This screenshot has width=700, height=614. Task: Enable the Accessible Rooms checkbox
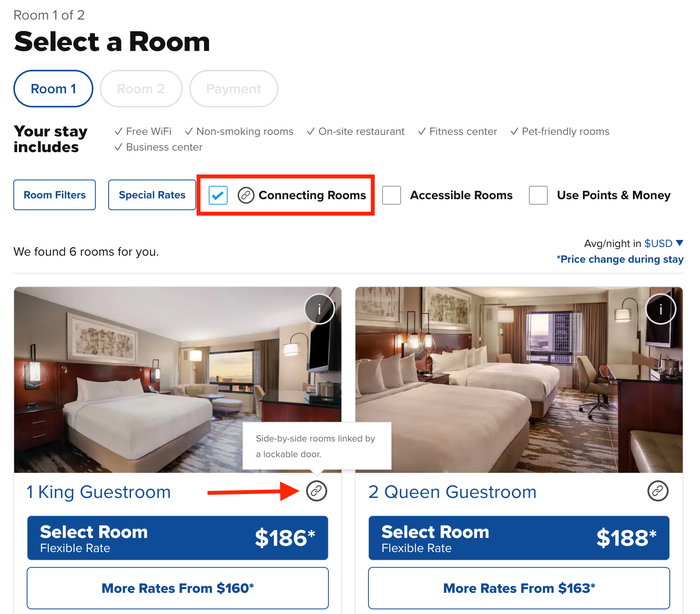[392, 195]
